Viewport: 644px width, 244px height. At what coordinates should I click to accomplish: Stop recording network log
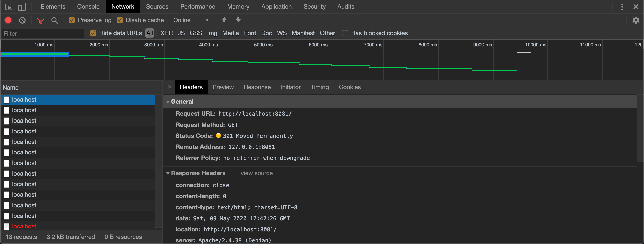click(8, 20)
